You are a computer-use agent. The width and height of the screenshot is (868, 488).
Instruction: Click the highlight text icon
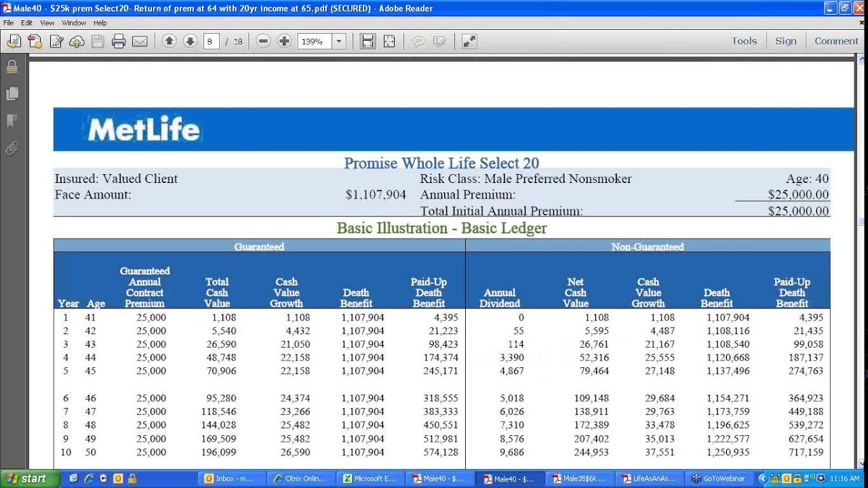click(439, 41)
